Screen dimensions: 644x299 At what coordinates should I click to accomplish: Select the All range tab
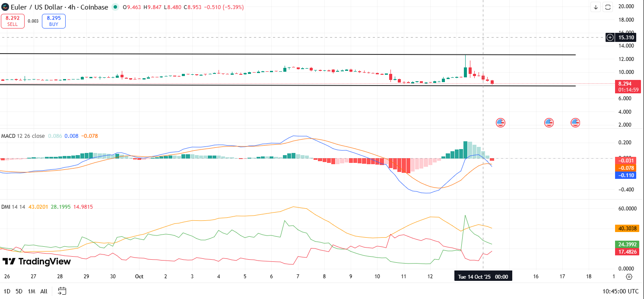coord(43,291)
